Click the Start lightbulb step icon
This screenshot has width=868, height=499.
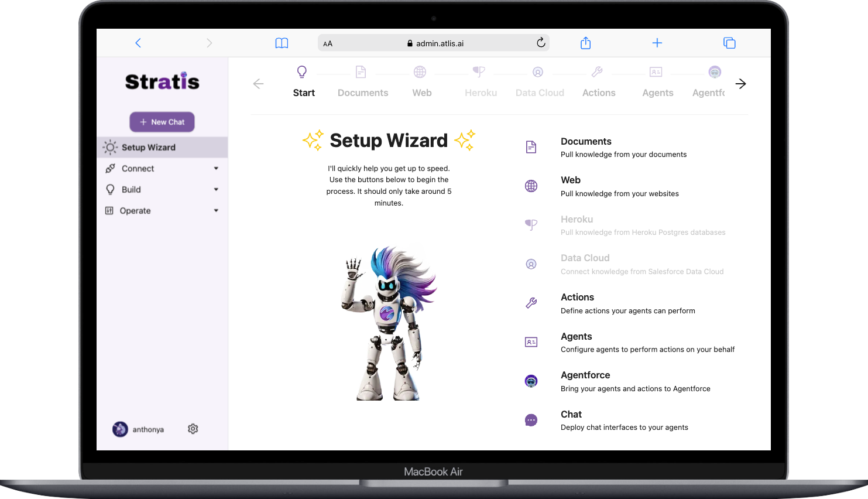302,71
